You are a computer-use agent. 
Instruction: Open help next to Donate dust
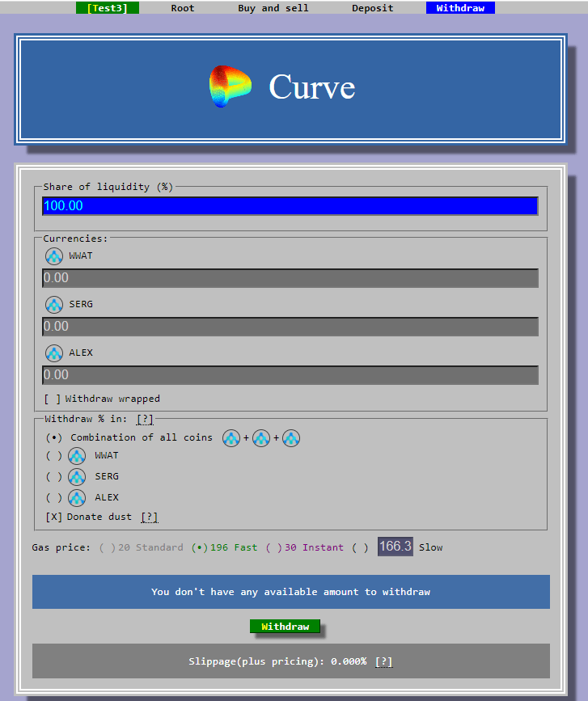[150, 517]
